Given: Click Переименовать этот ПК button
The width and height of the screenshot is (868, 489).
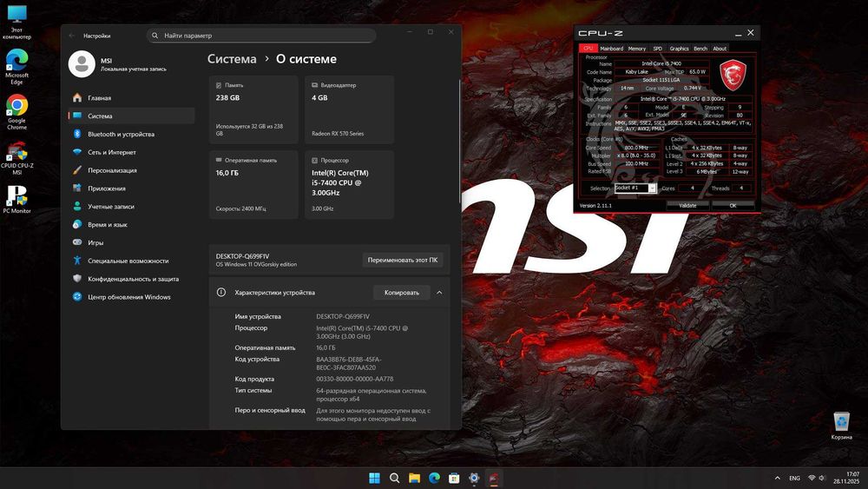Looking at the screenshot, I should pos(403,260).
